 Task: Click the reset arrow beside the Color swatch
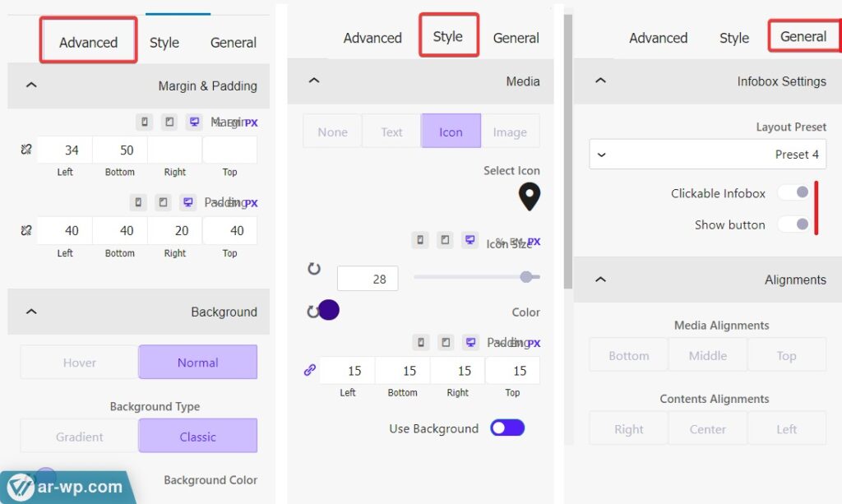click(312, 312)
